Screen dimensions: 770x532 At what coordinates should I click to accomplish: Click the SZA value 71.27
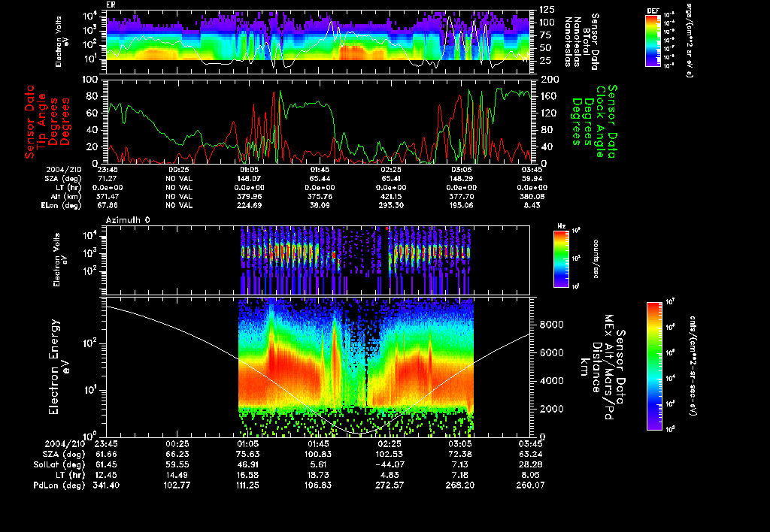point(107,178)
